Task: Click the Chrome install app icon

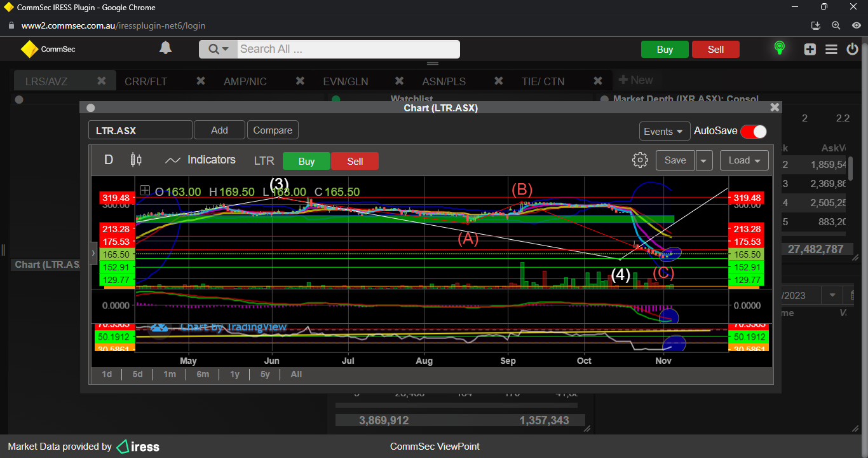Action: tap(817, 25)
